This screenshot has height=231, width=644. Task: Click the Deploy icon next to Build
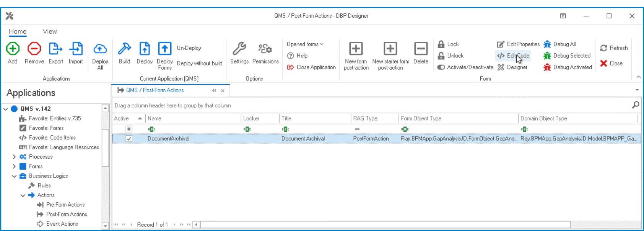[145, 49]
